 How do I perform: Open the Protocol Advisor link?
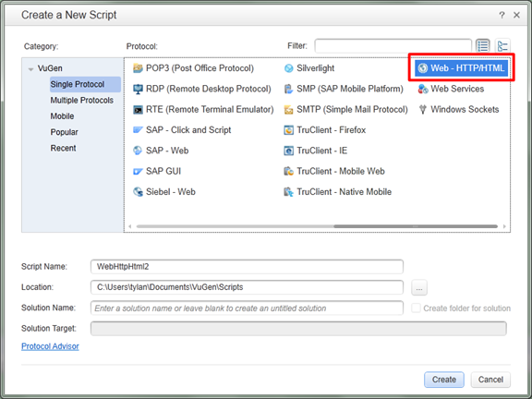click(x=50, y=346)
